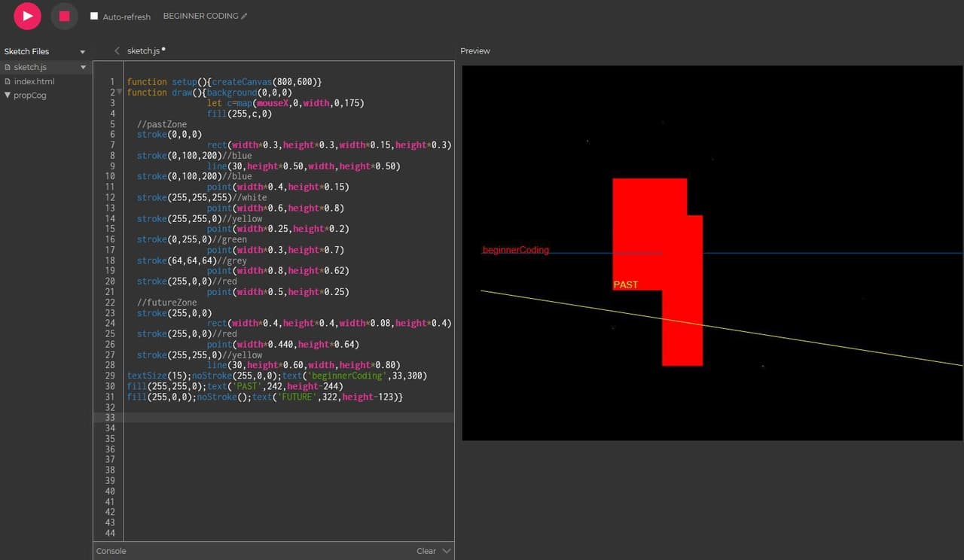Click the rect code on line 24
The height and width of the screenshot is (560, 964).
coord(329,323)
